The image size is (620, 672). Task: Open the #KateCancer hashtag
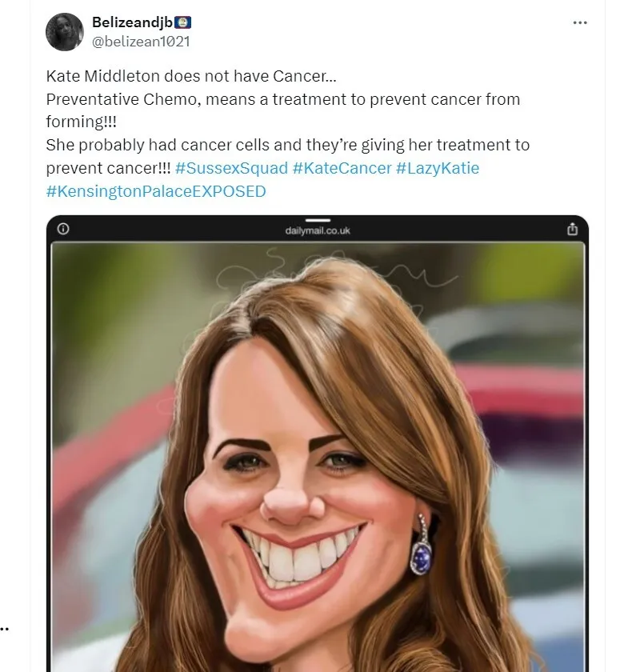342,168
